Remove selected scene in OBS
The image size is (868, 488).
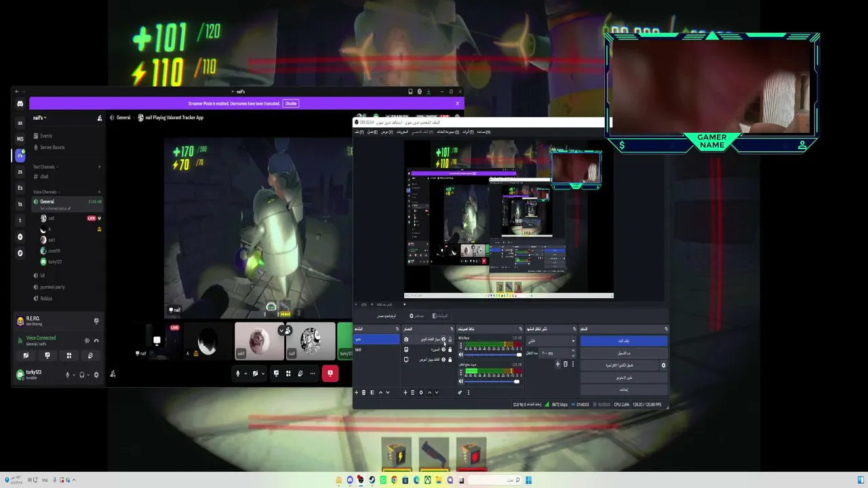point(364,392)
